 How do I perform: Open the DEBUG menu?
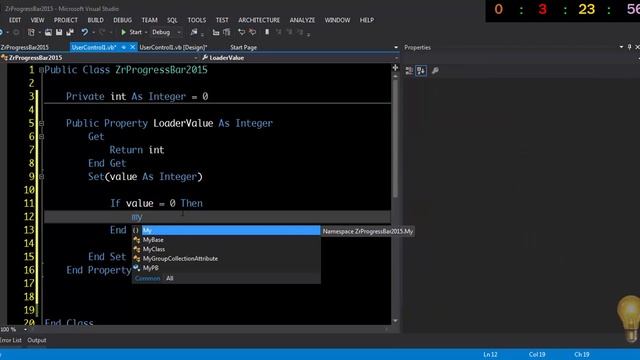[122, 20]
